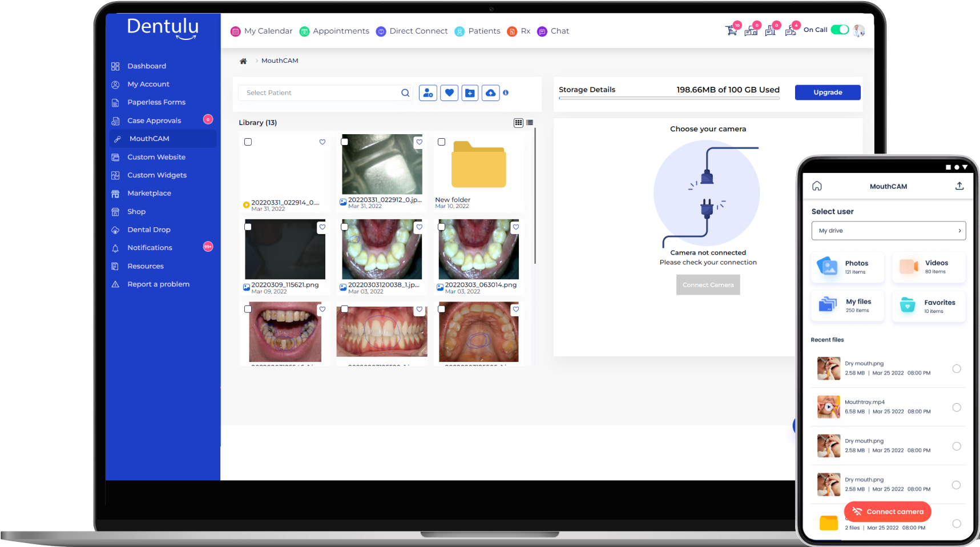The image size is (980, 547).
Task: Select the MouthCAM sidebar item
Action: coord(163,139)
